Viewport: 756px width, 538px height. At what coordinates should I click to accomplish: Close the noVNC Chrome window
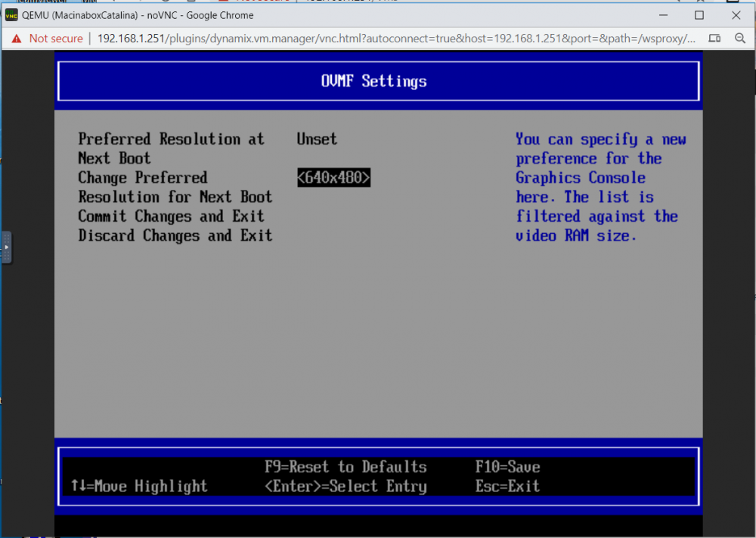click(736, 15)
